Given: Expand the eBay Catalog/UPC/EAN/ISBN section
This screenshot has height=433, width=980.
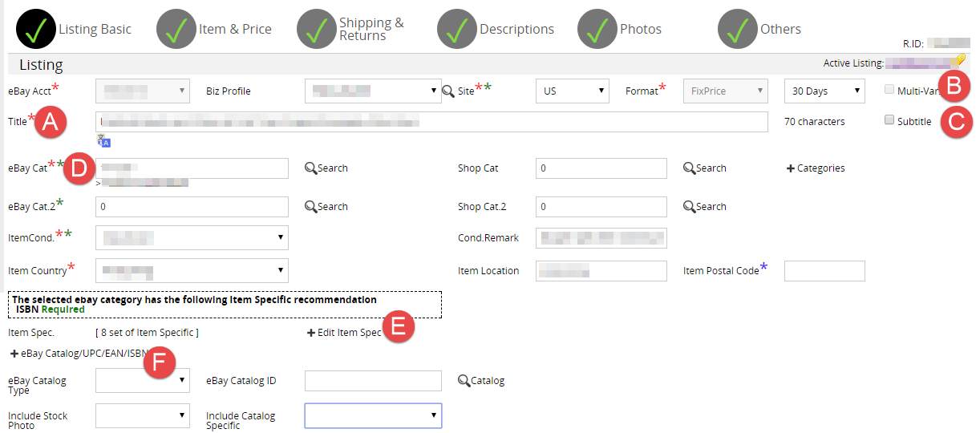Looking at the screenshot, I should (78, 354).
